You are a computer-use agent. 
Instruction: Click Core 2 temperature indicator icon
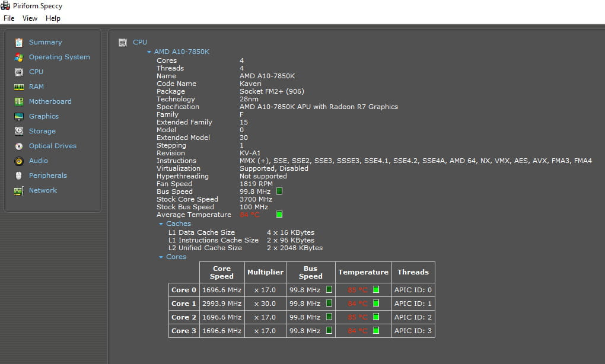376,317
